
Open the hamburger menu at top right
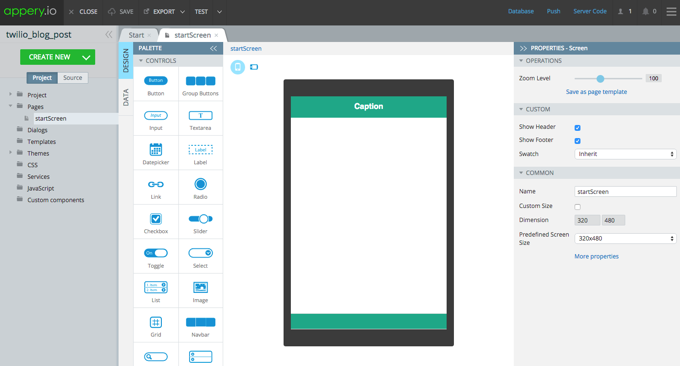pyautogui.click(x=671, y=12)
